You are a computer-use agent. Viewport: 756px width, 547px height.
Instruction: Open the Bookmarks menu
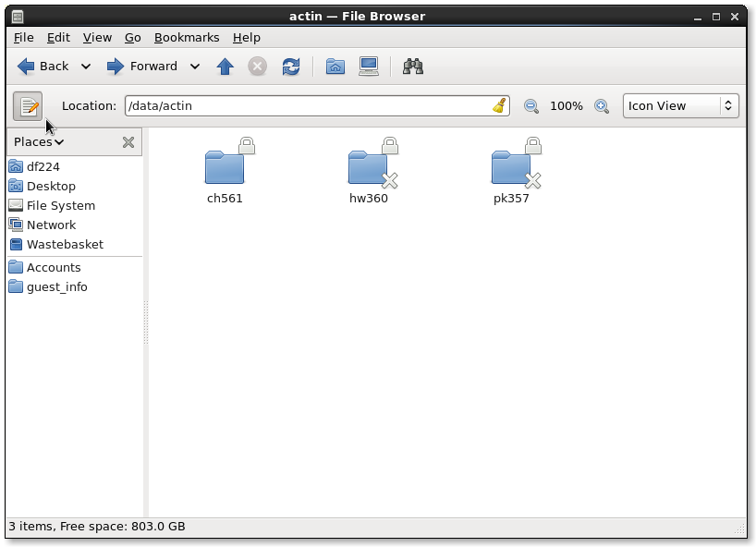pos(187,37)
